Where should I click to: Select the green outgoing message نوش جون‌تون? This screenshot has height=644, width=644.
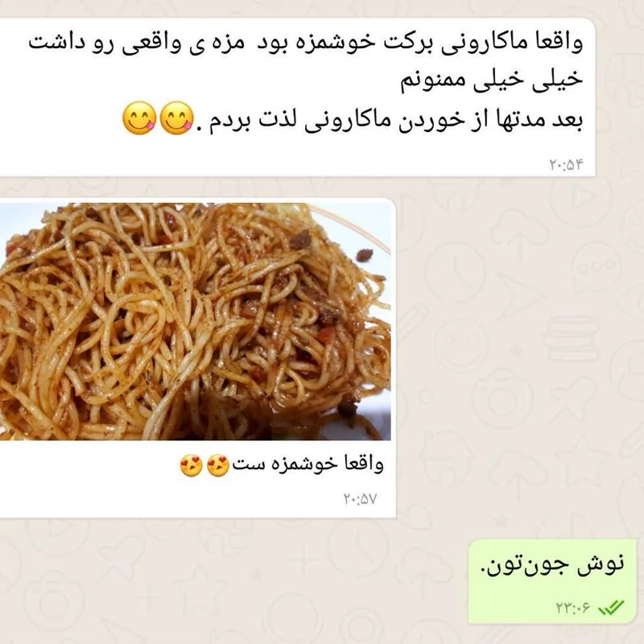click(552, 581)
